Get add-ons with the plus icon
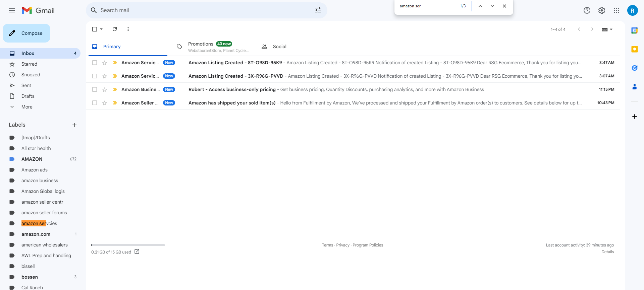This screenshot has width=644, height=290. tap(634, 117)
